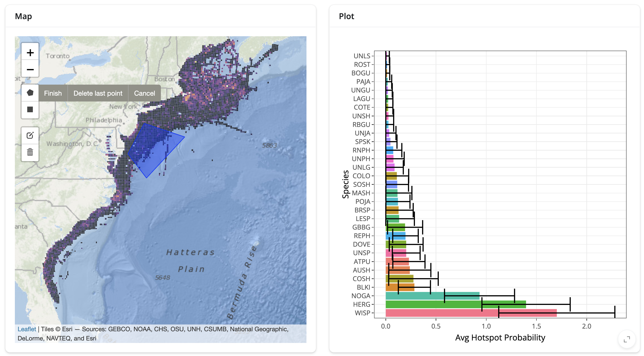644x356 pixels.
Task: Open the edit layers tool
Action: [30, 135]
